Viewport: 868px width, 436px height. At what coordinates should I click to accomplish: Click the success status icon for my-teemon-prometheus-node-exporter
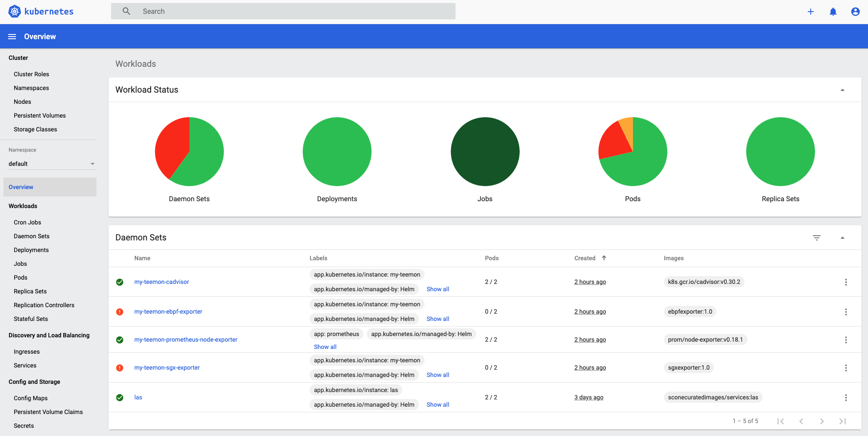[120, 339]
